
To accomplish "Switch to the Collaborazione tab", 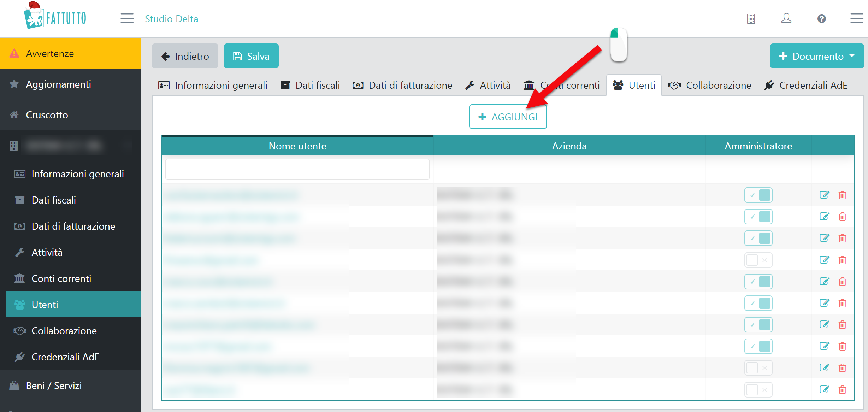I will tap(709, 85).
